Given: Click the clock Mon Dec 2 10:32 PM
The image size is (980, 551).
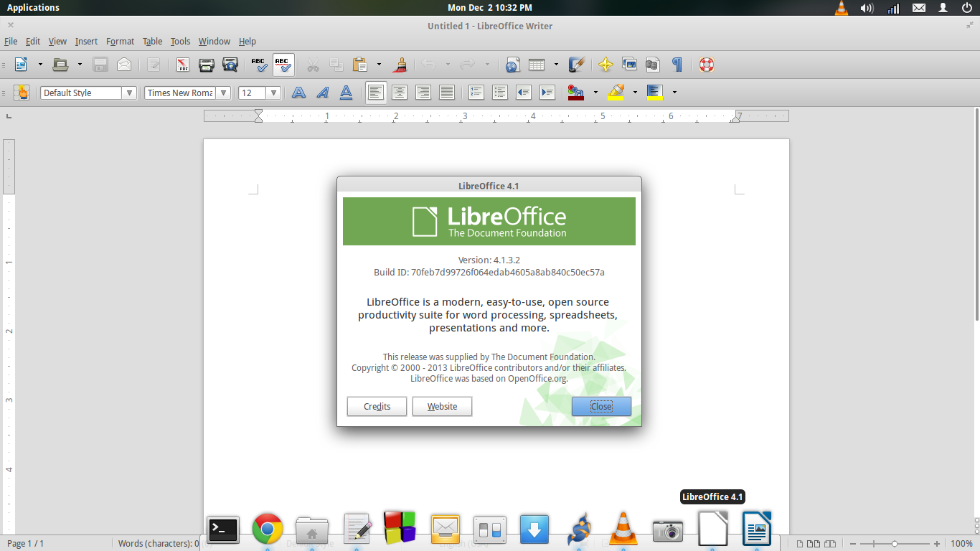Looking at the screenshot, I should click(x=490, y=8).
